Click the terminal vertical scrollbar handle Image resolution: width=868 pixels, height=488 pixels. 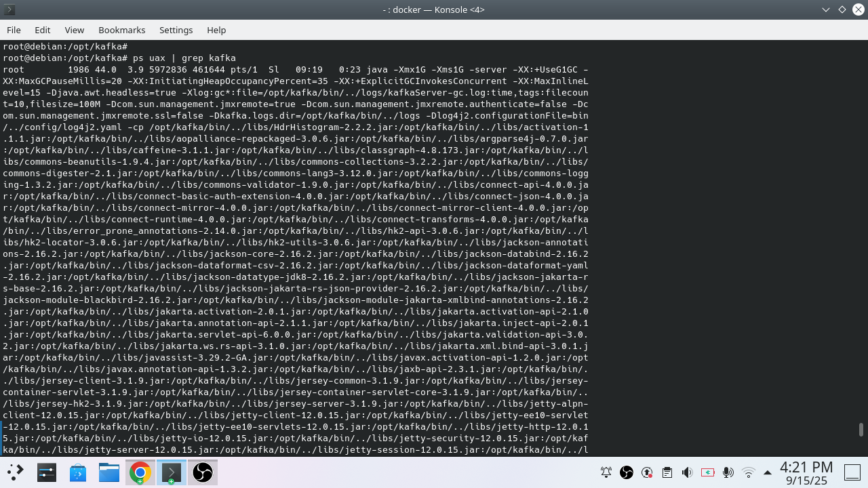tap(861, 430)
